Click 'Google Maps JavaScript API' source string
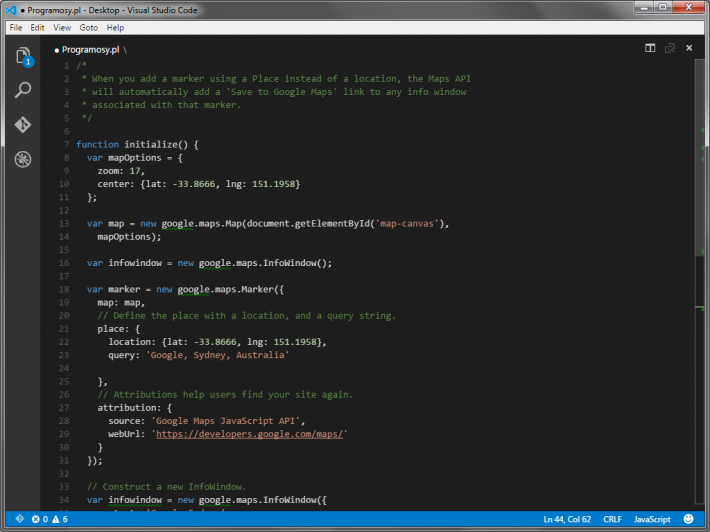 [225, 421]
